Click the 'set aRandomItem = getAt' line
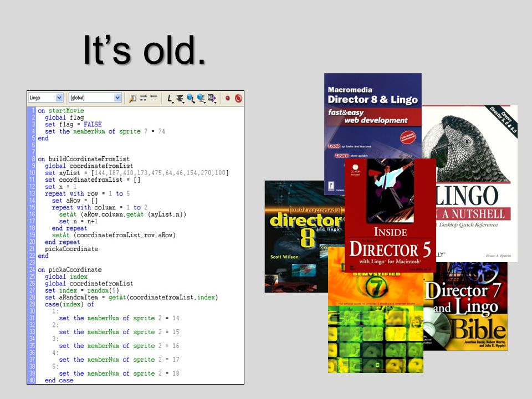This screenshot has height=399, width=532. coord(131,297)
